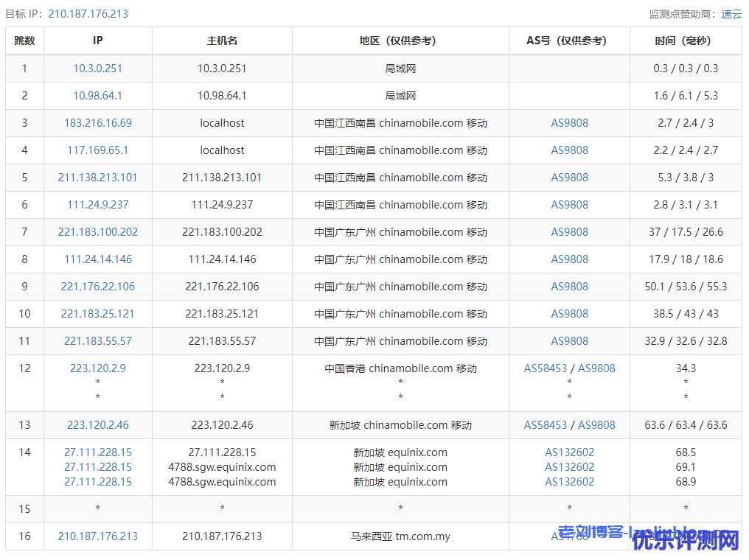The image size is (749, 560).
Task: Click the AS号 (仅供参考) column header
Action: (x=569, y=41)
